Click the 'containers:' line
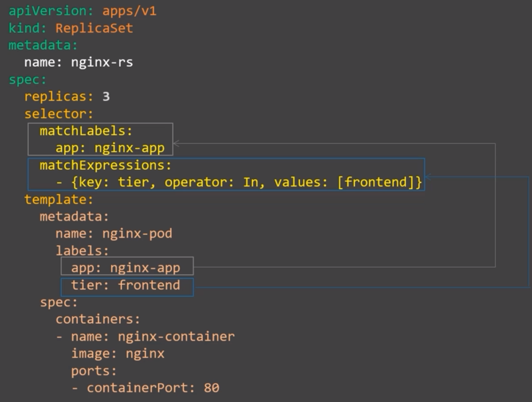532x402 pixels. (98, 319)
